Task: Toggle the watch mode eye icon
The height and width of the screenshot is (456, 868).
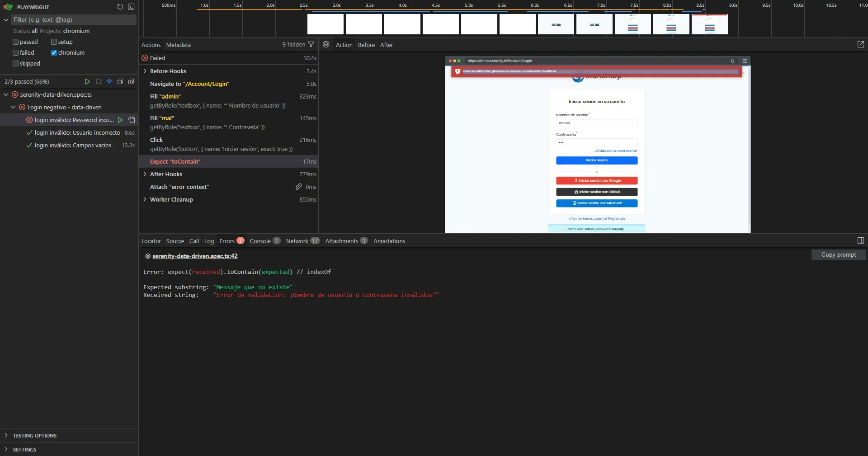Action: tap(109, 81)
